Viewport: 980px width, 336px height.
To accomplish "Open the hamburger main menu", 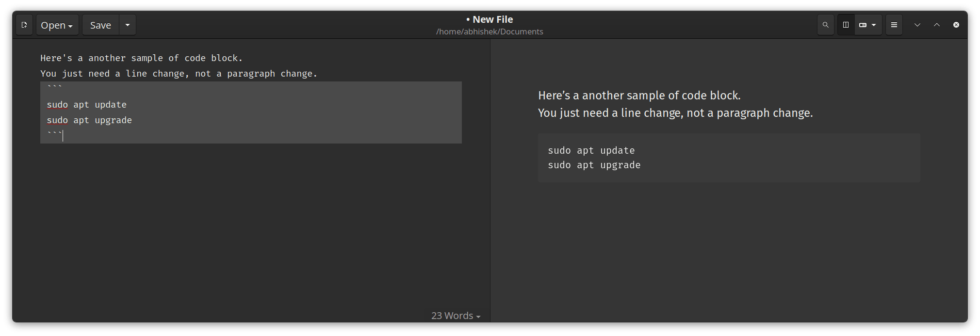I will [894, 25].
